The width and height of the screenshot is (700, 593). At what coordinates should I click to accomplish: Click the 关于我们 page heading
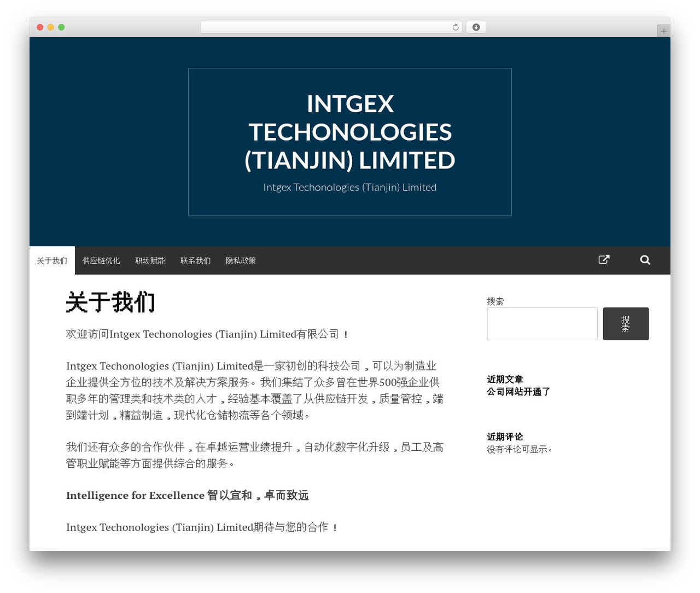click(x=110, y=302)
